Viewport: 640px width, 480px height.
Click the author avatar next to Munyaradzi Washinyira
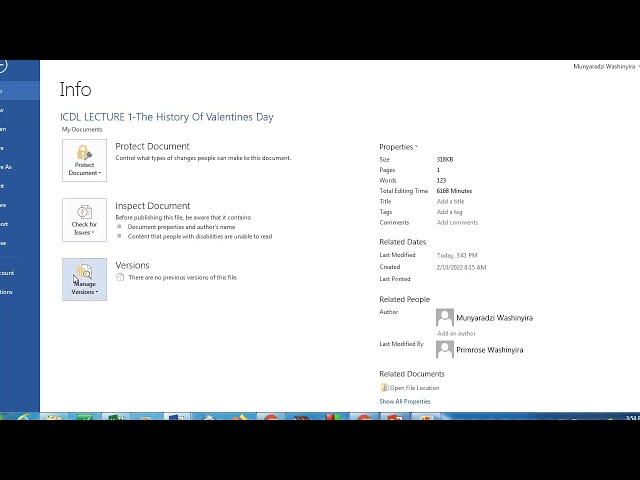(445, 317)
